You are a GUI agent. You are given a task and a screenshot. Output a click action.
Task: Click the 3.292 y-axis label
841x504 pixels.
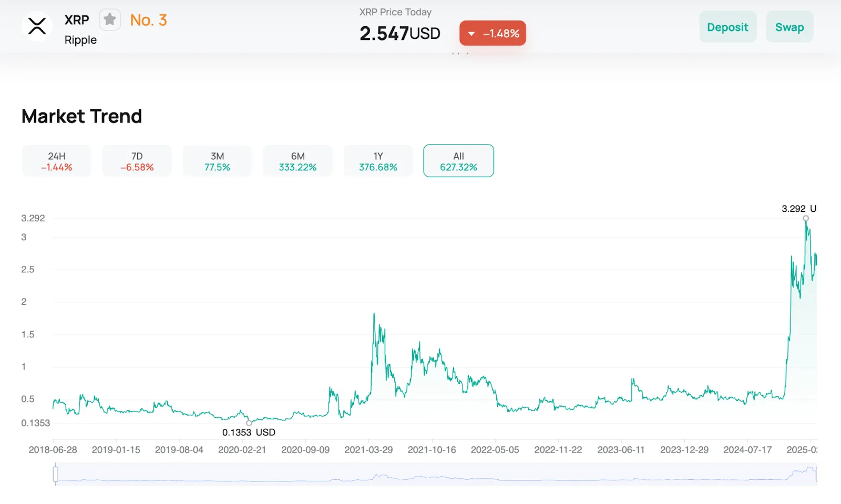click(33, 218)
